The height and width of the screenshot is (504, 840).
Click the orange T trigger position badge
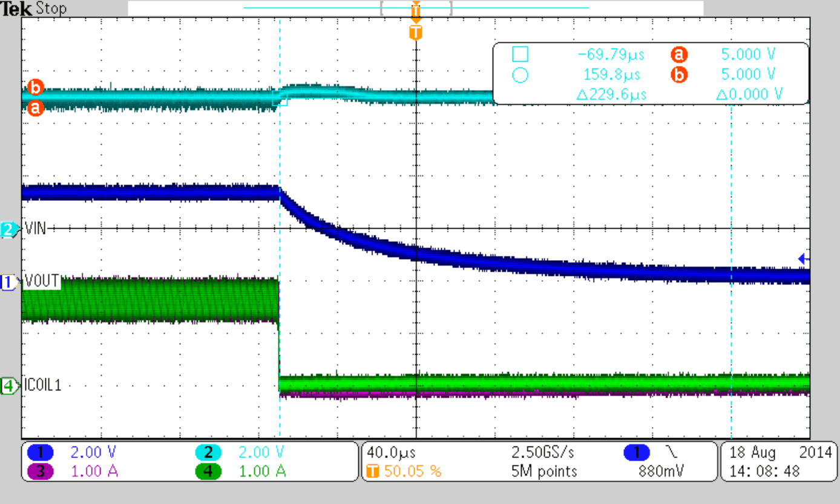[x=373, y=472]
